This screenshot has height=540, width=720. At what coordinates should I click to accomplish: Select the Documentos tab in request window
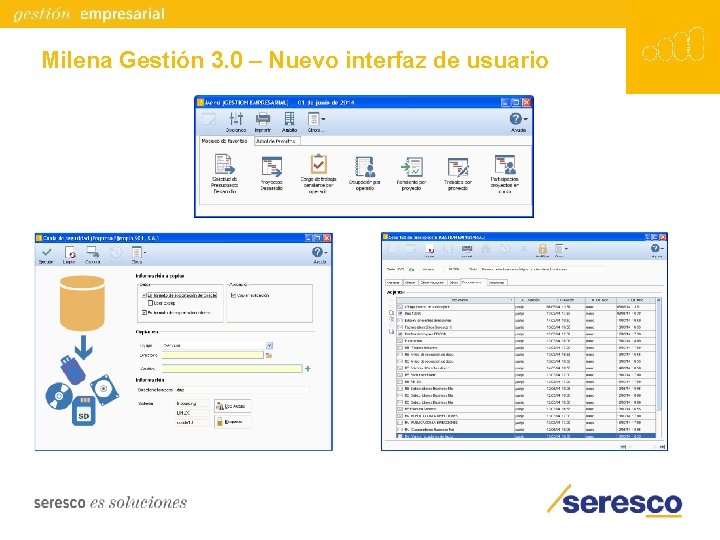[x=473, y=282]
